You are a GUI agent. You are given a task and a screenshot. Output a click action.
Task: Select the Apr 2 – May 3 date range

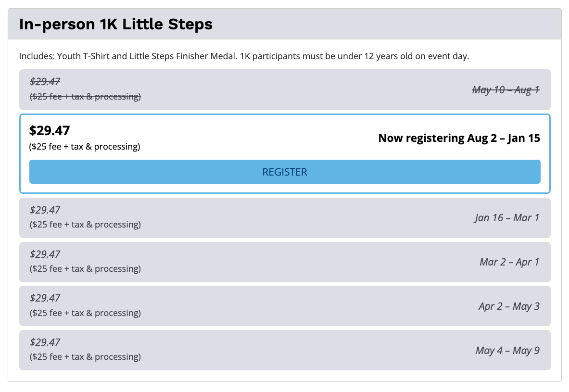tap(508, 306)
